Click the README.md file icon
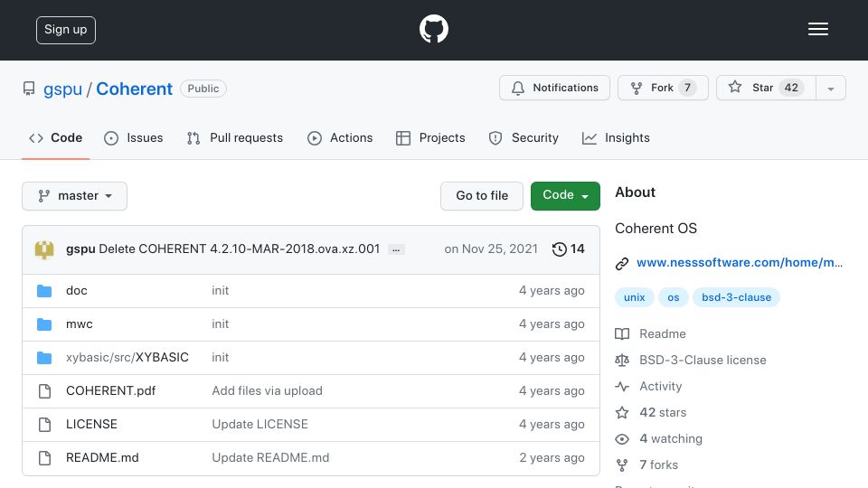 point(44,457)
